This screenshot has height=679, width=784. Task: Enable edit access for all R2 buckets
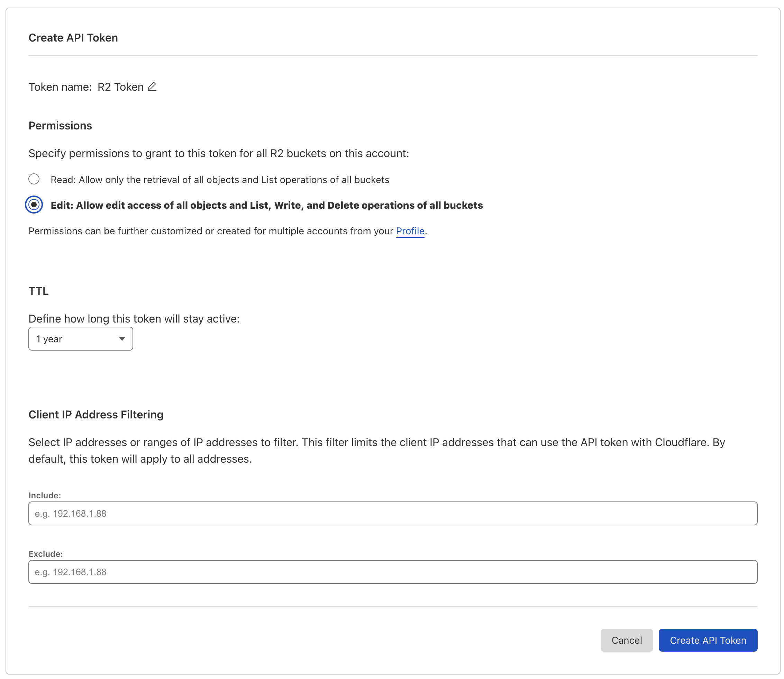click(34, 205)
